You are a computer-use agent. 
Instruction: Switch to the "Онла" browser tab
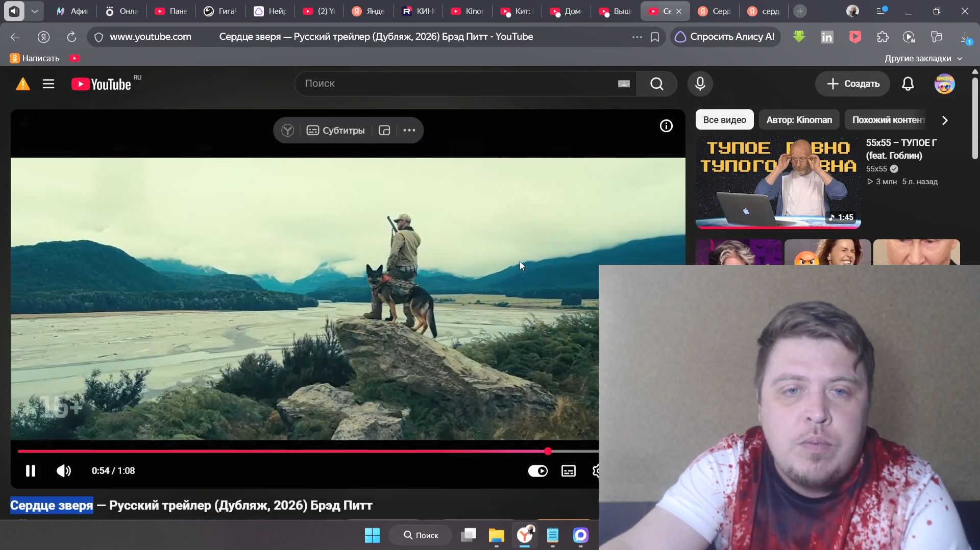click(121, 11)
